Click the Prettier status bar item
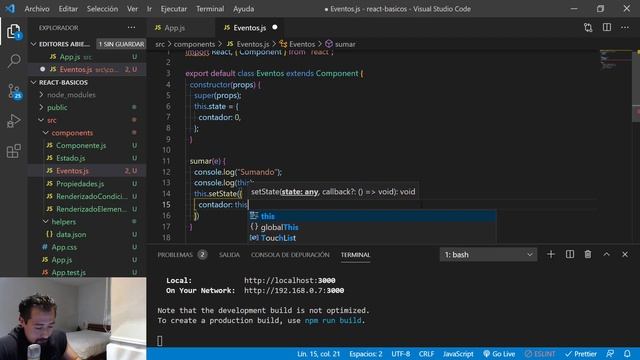This screenshot has width=640, height=360. [581, 354]
